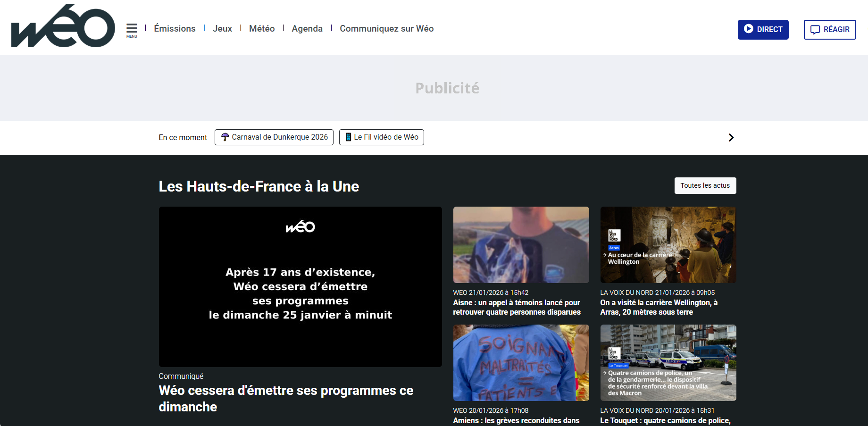Open Le Fil vidéo de Wéo tag
Image resolution: width=868 pixels, height=426 pixels.
pyautogui.click(x=386, y=137)
